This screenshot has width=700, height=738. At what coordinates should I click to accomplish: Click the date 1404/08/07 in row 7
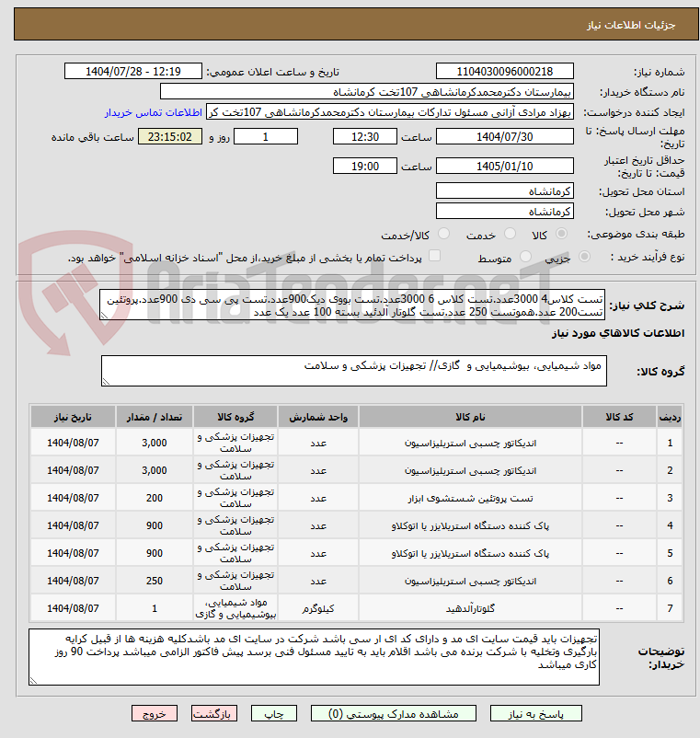point(73,608)
